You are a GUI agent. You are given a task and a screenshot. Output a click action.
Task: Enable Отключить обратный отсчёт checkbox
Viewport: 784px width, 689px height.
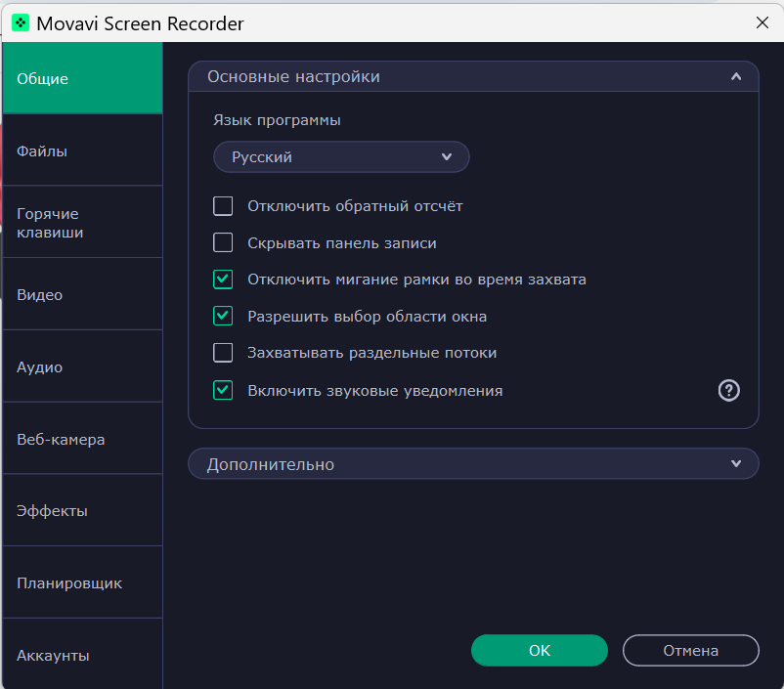[x=223, y=206]
